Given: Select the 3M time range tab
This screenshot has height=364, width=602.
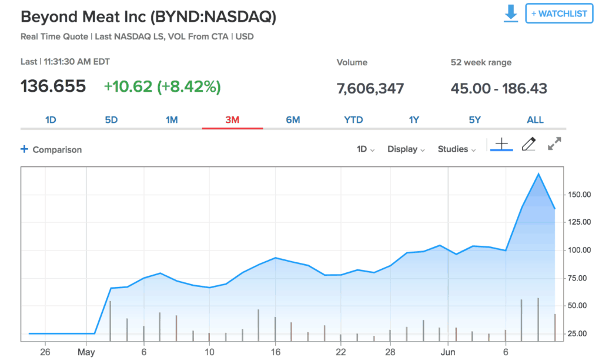Looking at the screenshot, I should pos(232,120).
